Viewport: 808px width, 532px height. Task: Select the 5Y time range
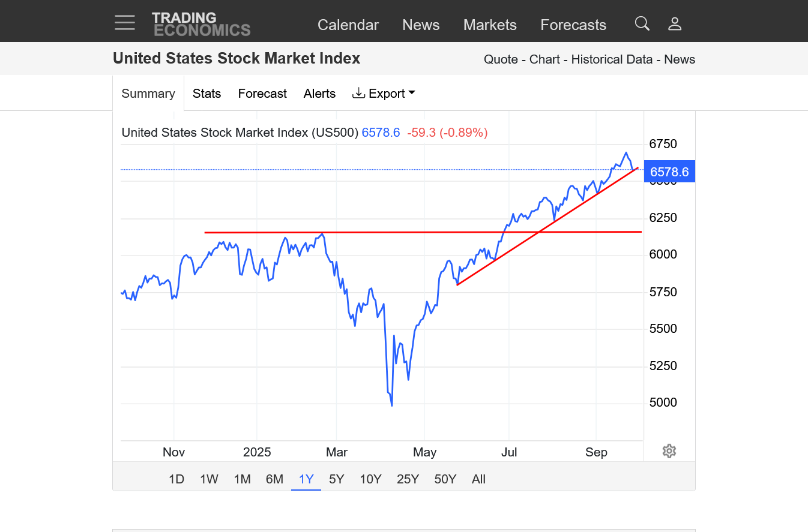(x=336, y=479)
